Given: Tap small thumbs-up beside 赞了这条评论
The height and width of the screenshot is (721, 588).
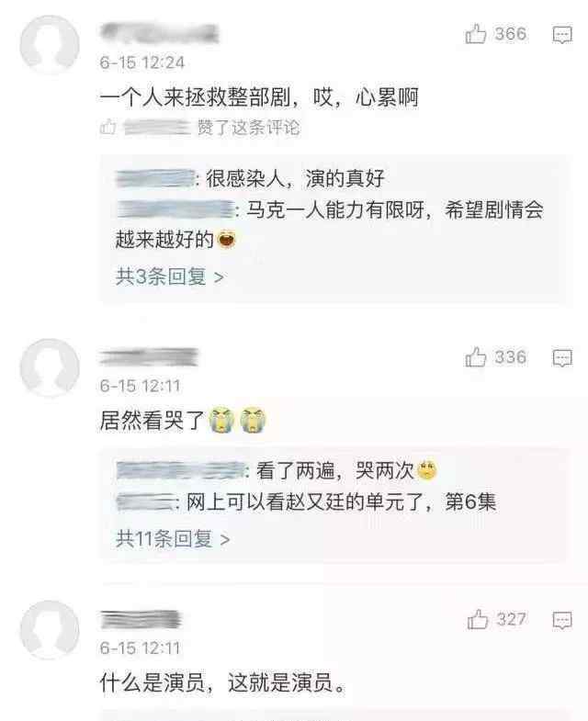Looking at the screenshot, I should point(108,127).
